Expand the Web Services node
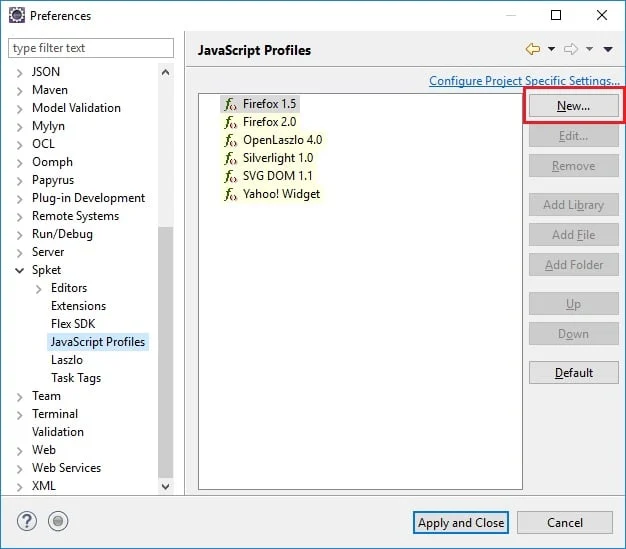The width and height of the screenshot is (626, 549). pos(19,469)
